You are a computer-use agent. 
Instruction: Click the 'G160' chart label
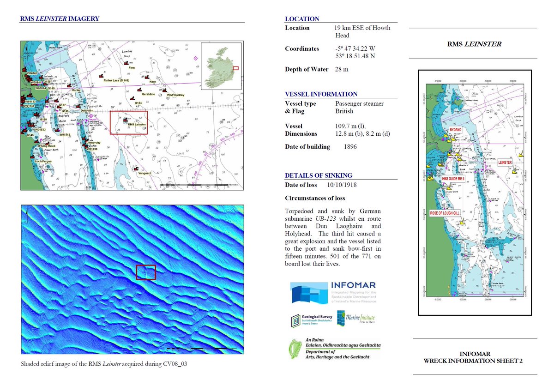43,119
